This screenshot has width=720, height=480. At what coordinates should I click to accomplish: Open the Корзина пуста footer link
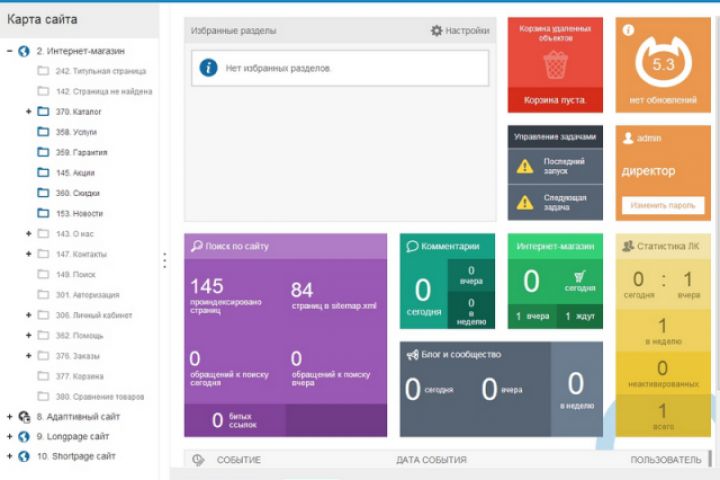(x=555, y=100)
